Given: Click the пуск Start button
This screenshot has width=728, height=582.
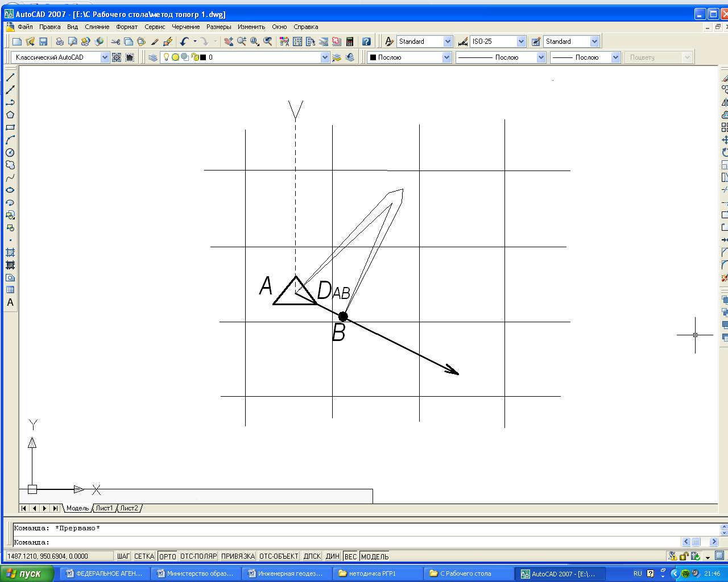Looking at the screenshot, I should click(27, 573).
